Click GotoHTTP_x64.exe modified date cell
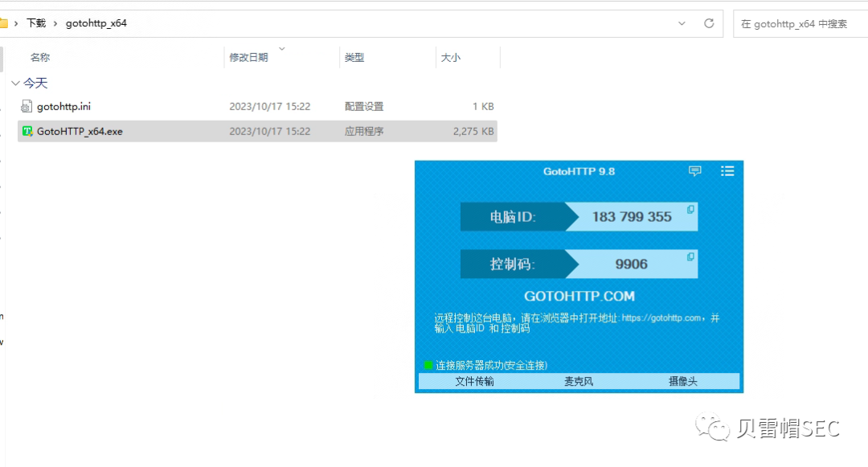868x467 pixels. 269,131
